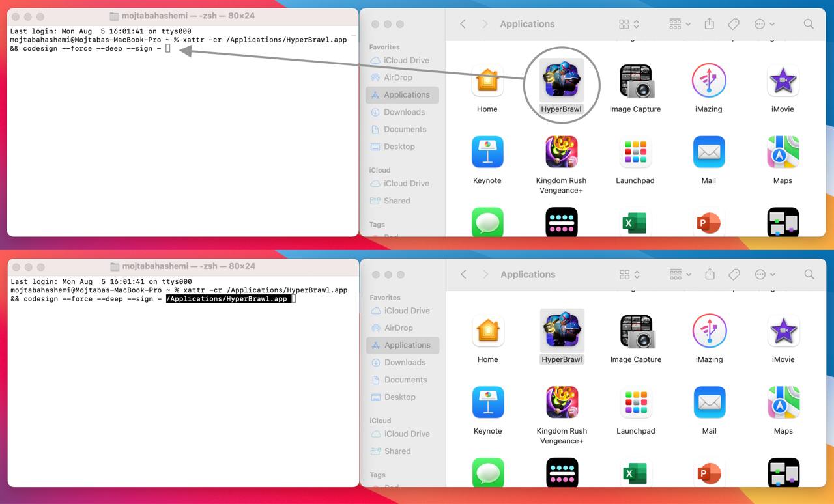Screen dimensions: 834x504
Task: Open Home app icon in lower Finder
Action: (x=487, y=331)
